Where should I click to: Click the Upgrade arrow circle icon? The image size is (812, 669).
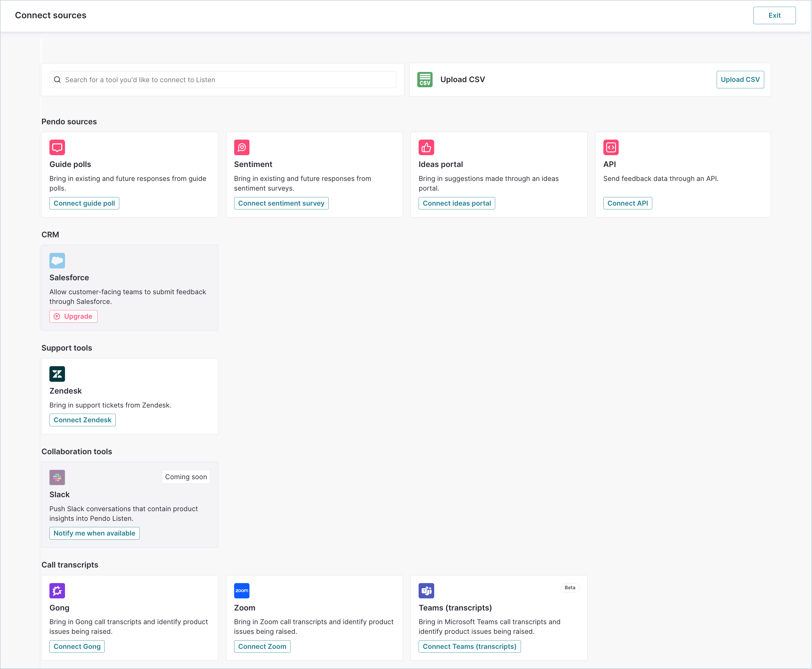tap(57, 317)
